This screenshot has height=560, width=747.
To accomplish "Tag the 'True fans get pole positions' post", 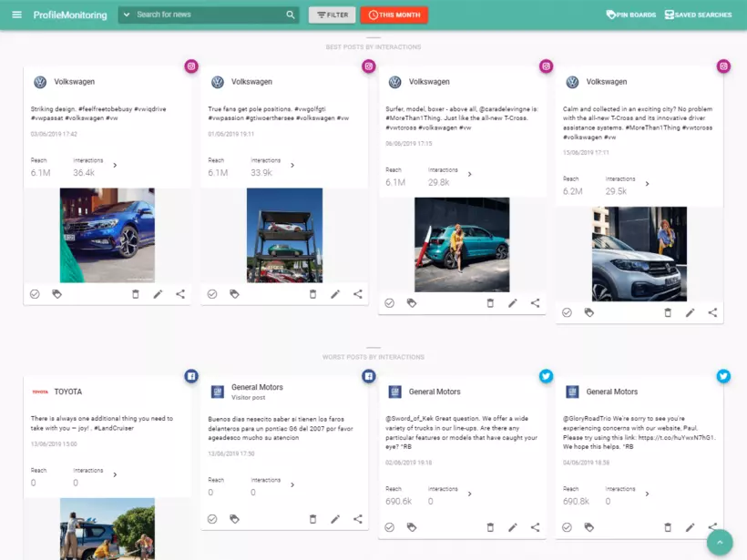I will coord(234,294).
